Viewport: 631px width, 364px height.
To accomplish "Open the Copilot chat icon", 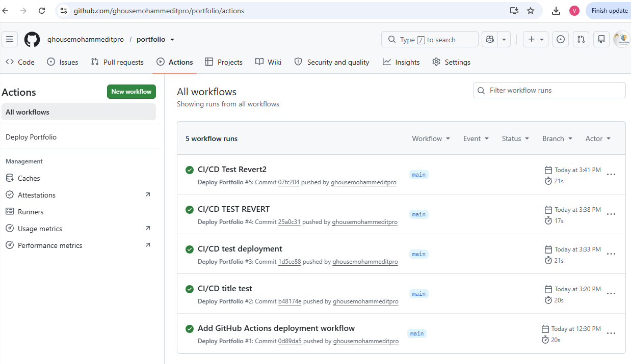I will (x=490, y=39).
